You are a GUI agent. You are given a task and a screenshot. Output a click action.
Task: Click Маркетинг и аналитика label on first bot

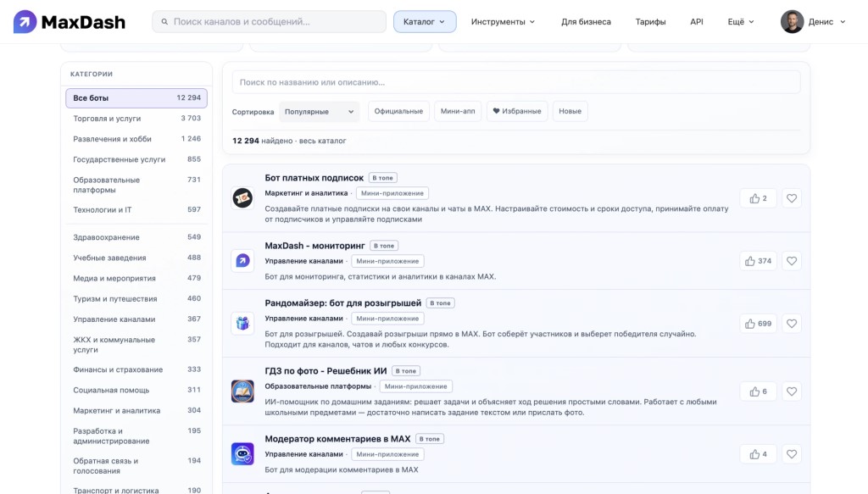(x=306, y=193)
